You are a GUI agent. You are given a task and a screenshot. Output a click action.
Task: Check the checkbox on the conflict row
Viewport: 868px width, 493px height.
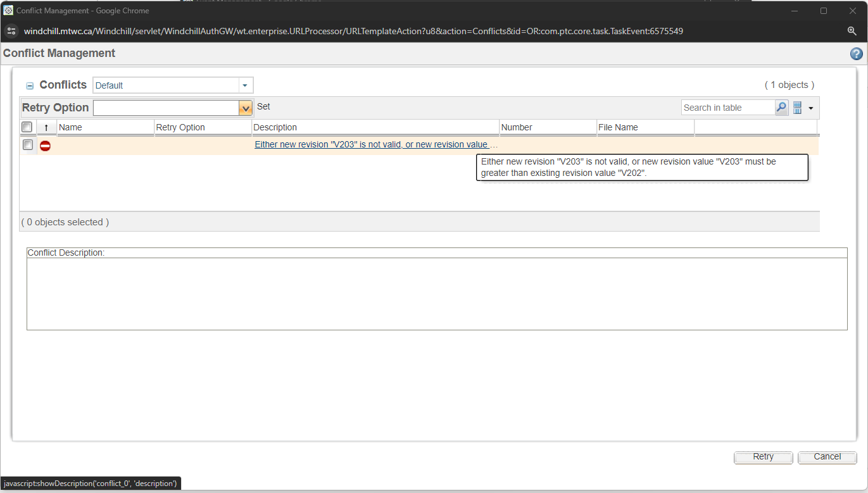(x=27, y=145)
